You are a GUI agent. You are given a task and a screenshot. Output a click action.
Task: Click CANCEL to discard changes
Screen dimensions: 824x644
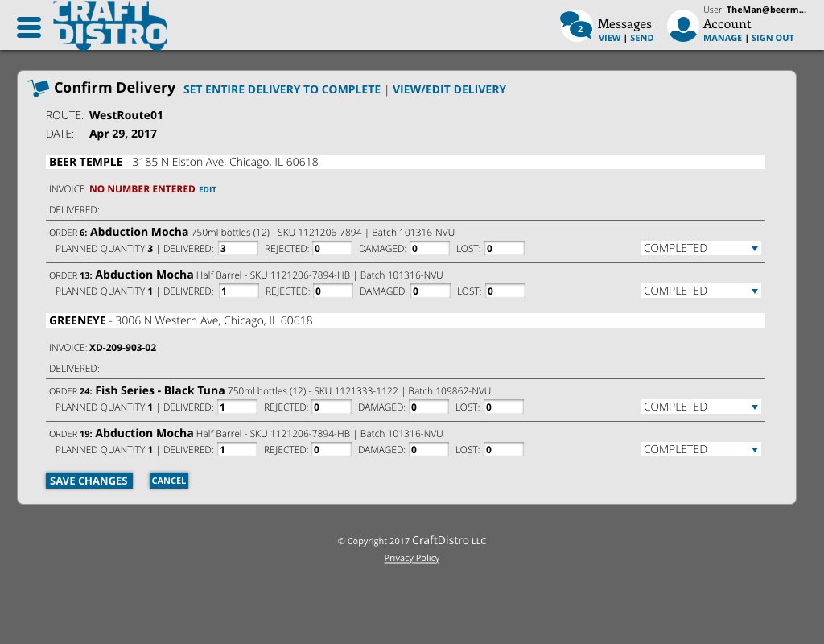[168, 481]
